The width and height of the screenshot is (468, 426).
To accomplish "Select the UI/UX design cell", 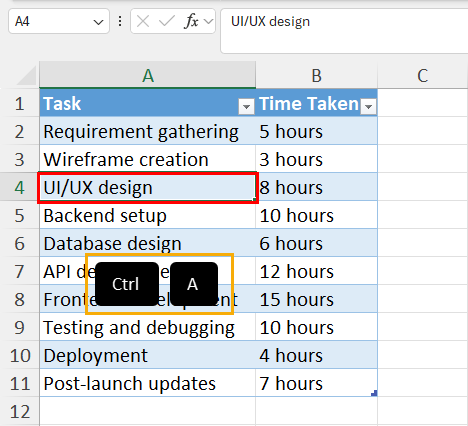I will (x=148, y=187).
